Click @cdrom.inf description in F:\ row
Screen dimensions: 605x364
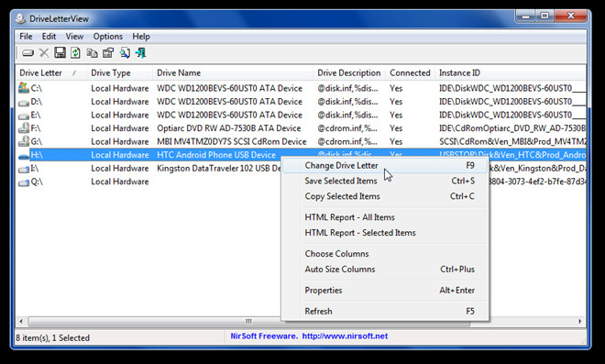(347, 128)
